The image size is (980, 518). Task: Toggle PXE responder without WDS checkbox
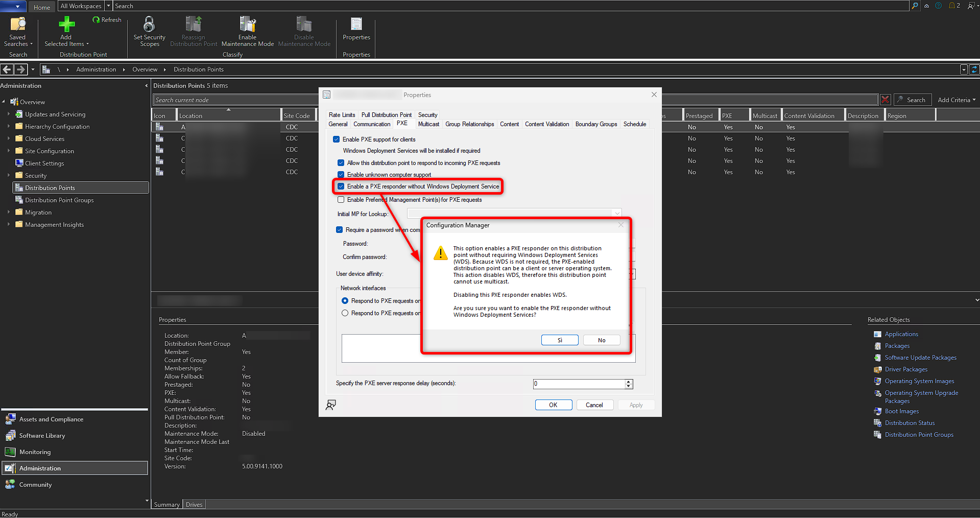(x=341, y=186)
